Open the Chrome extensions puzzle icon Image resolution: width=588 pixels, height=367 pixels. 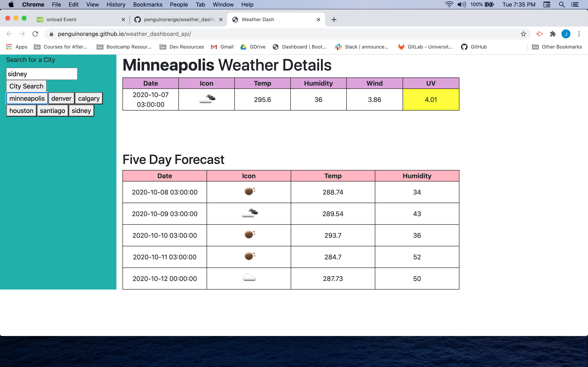point(553,34)
